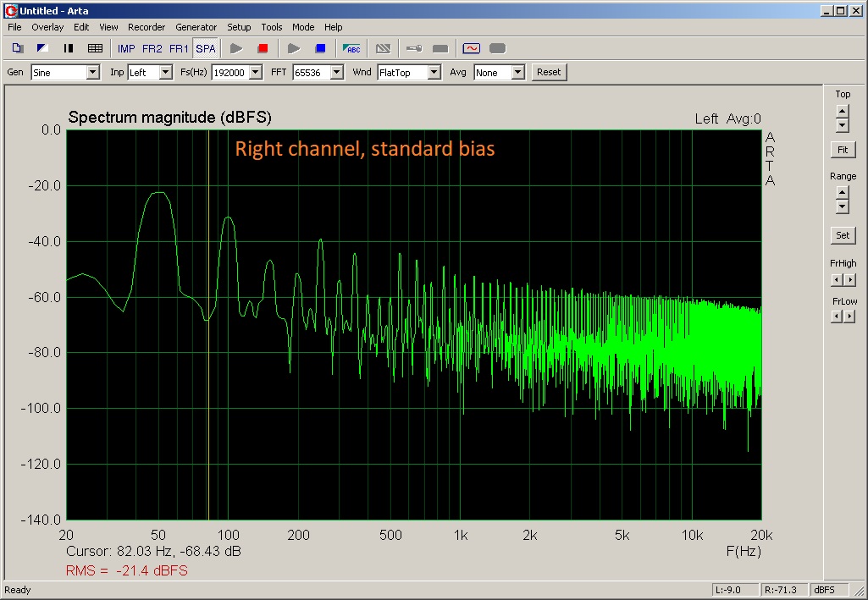Open the Wnd window type dropdown
The width and height of the screenshot is (868, 600).
(434, 73)
